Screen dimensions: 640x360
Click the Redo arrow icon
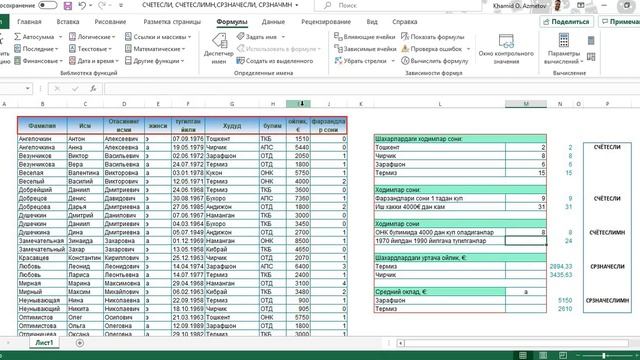tap(102, 5)
